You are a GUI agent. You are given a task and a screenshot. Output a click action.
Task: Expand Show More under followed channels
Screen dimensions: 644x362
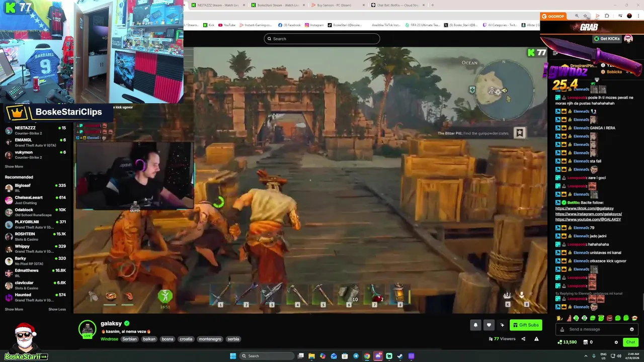[14, 166]
